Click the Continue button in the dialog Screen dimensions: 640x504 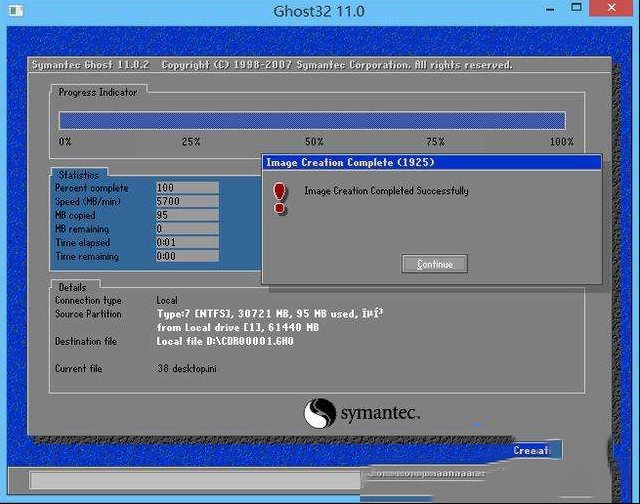pos(434,264)
